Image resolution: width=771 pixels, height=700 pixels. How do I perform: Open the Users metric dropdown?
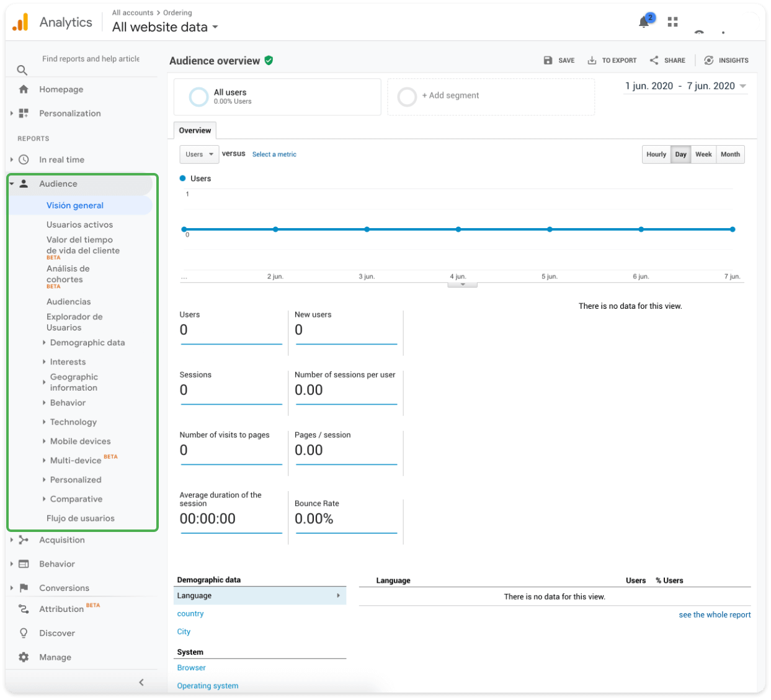click(x=198, y=154)
